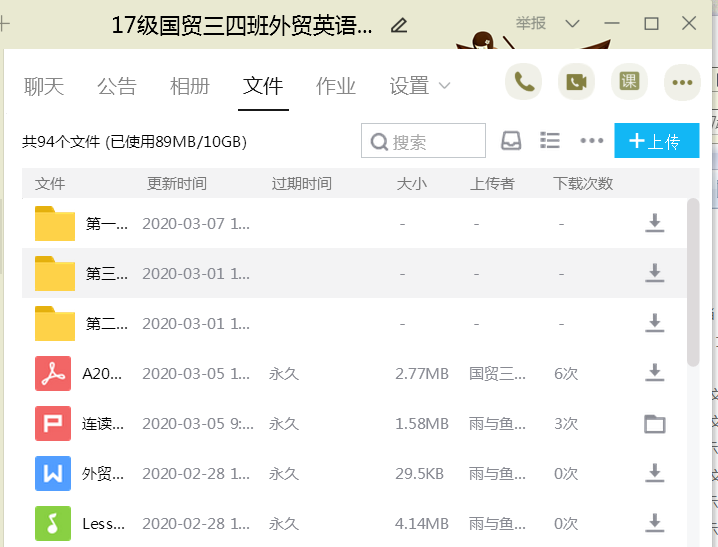Switch file list view mode
This screenshot has height=547, width=718.
pyautogui.click(x=550, y=141)
